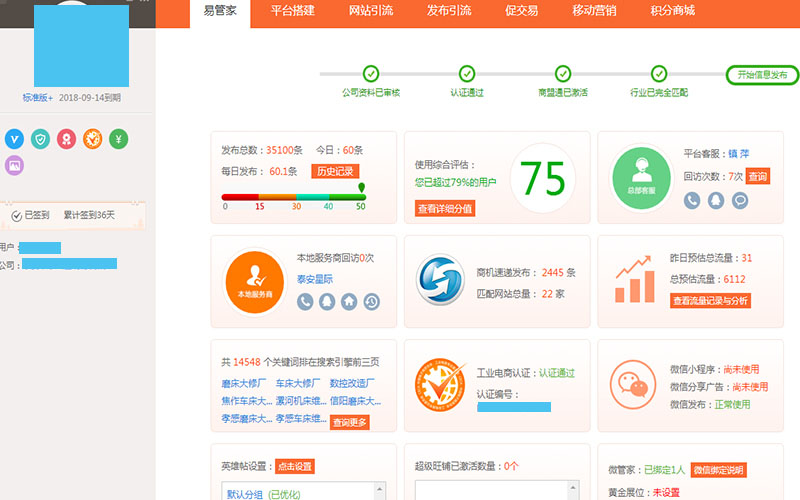Image resolution: width=800 pixels, height=500 pixels.
Task: Switch to the 积分商城 tab
Action: [x=672, y=11]
